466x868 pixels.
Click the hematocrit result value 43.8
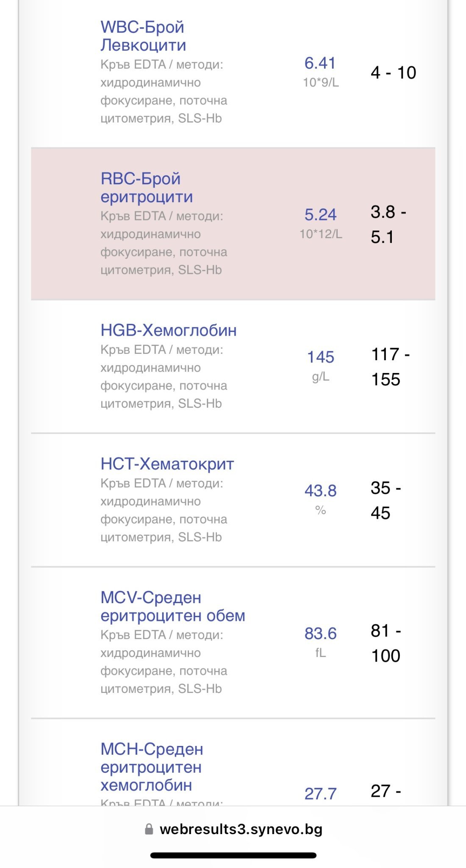click(x=320, y=490)
